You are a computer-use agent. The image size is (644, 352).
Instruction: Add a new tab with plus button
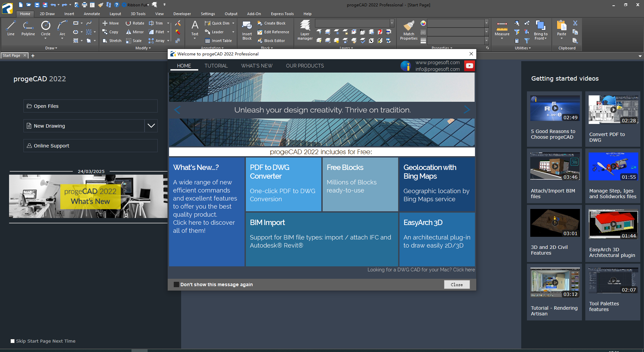pyautogui.click(x=33, y=56)
